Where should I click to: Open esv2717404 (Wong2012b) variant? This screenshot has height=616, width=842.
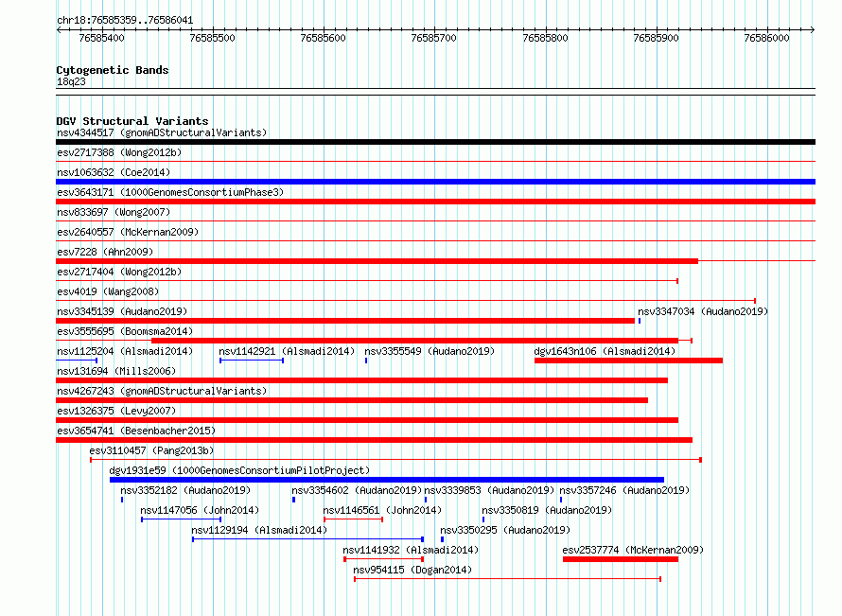pos(119,272)
